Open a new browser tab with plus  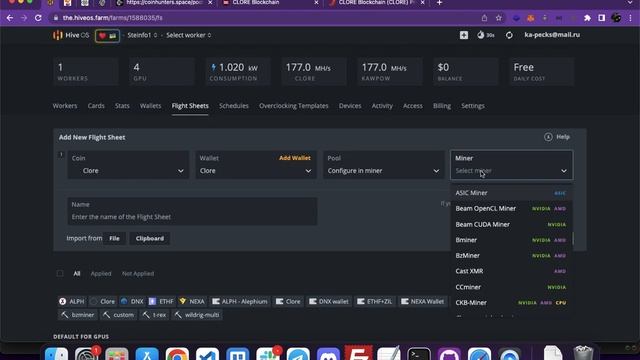[x=439, y=3]
